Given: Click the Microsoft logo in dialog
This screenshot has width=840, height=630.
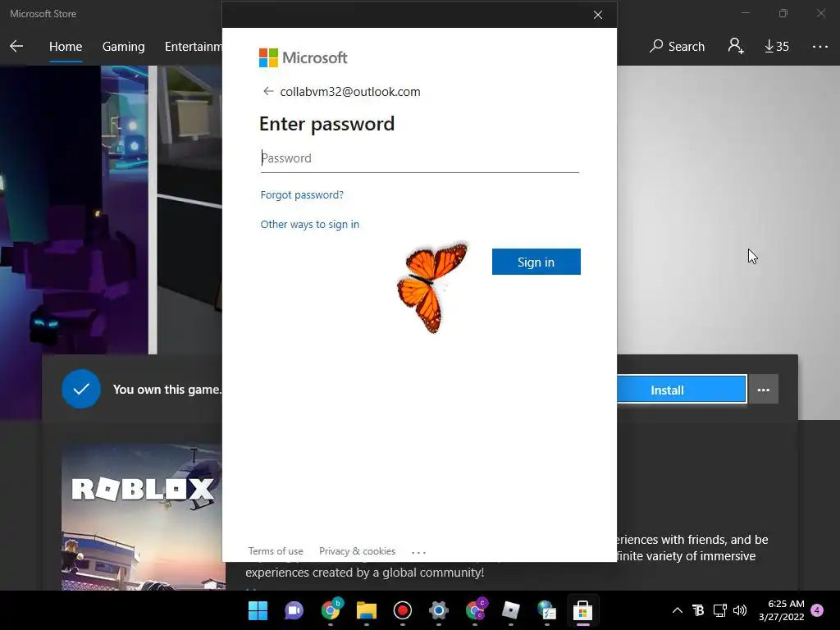Looking at the screenshot, I should tap(304, 58).
